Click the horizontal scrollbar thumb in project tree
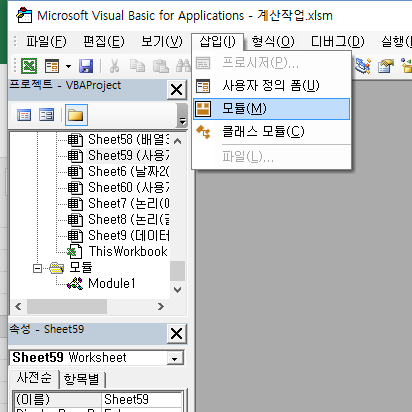 (x=67, y=306)
